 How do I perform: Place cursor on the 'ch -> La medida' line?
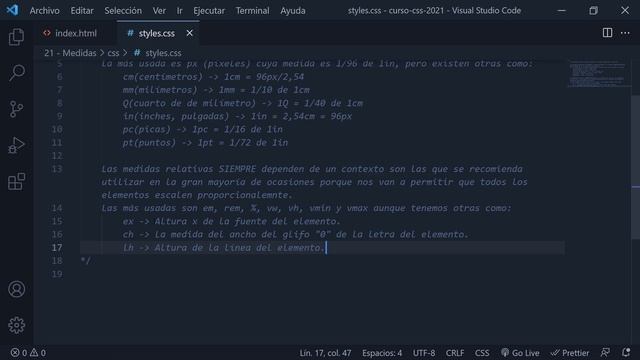296,234
